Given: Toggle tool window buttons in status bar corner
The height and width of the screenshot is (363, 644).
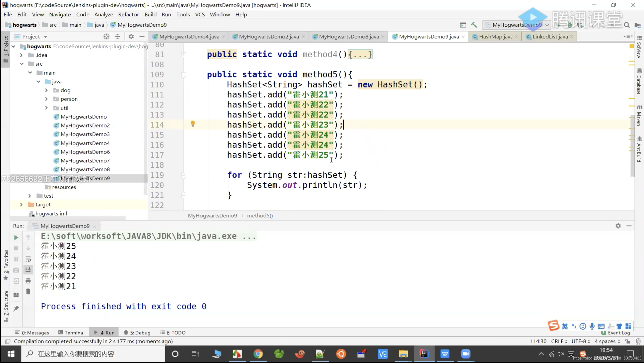Looking at the screenshot, I should (8, 341).
